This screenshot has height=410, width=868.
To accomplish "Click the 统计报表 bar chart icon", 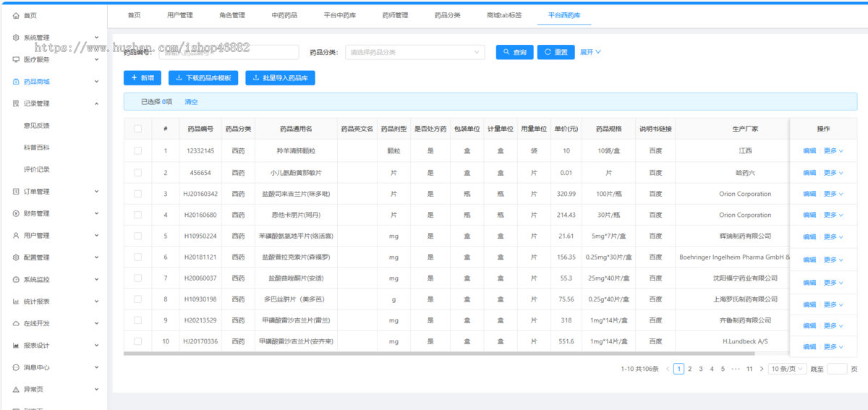I will [x=16, y=302].
